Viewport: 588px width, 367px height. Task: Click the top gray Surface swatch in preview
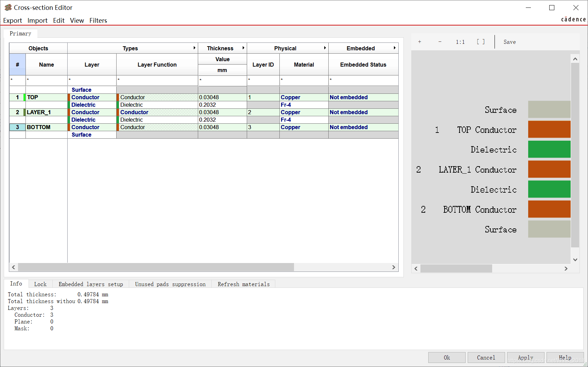pos(549,109)
